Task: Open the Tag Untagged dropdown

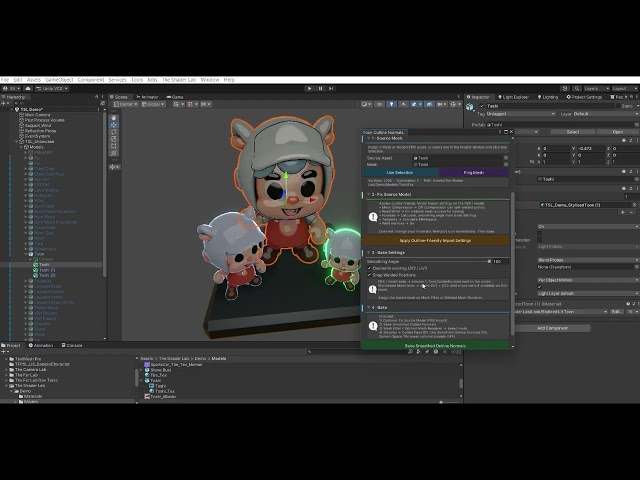Action: click(x=521, y=114)
